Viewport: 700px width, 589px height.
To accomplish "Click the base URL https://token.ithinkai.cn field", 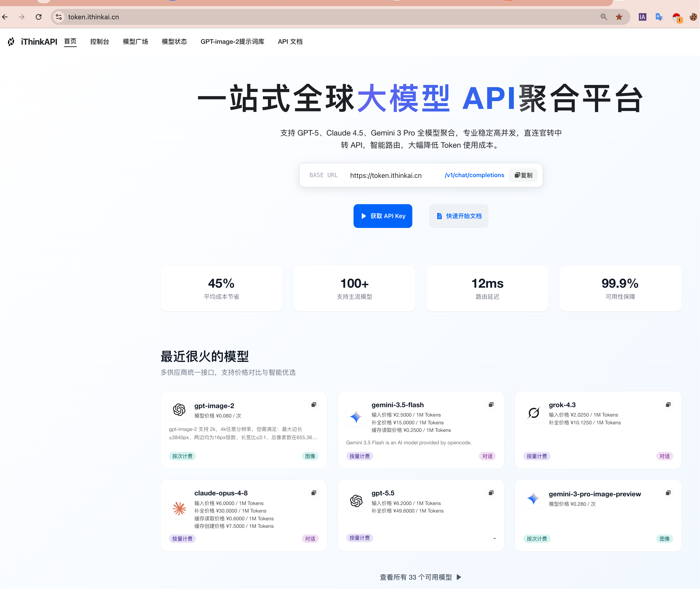I will 386,176.
